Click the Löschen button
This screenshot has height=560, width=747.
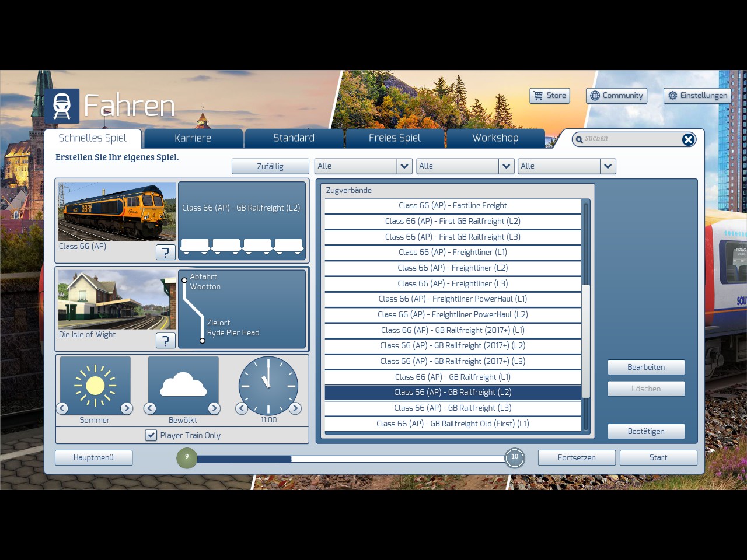646,388
